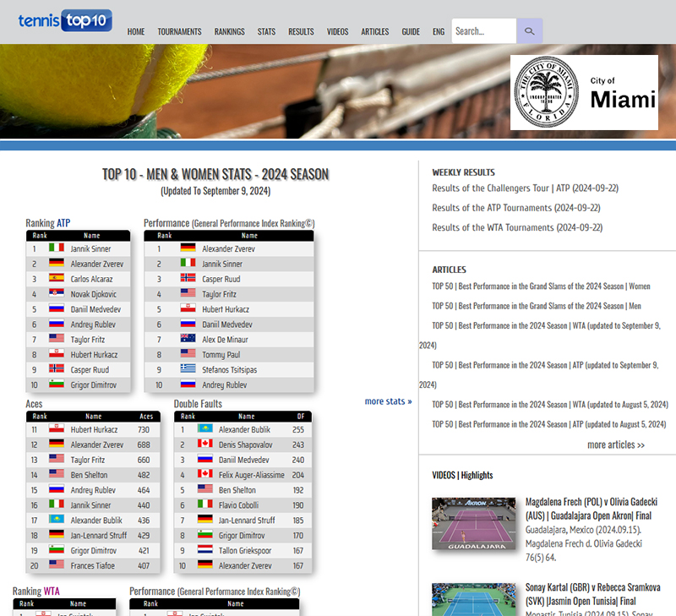Click Kazakh flag beside Alexander Bublik in Aces table
676x616 pixels.
click(57, 519)
